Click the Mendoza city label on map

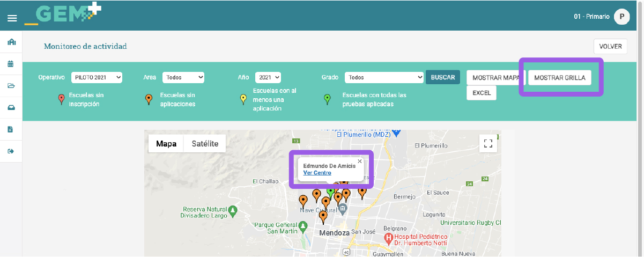coord(334,233)
